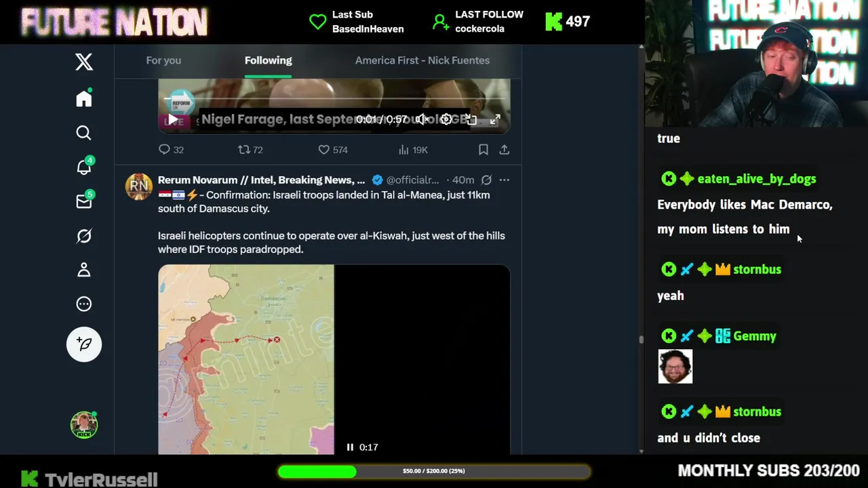The width and height of the screenshot is (868, 488).
Task: Click Last Sub heart icon
Action: (317, 22)
